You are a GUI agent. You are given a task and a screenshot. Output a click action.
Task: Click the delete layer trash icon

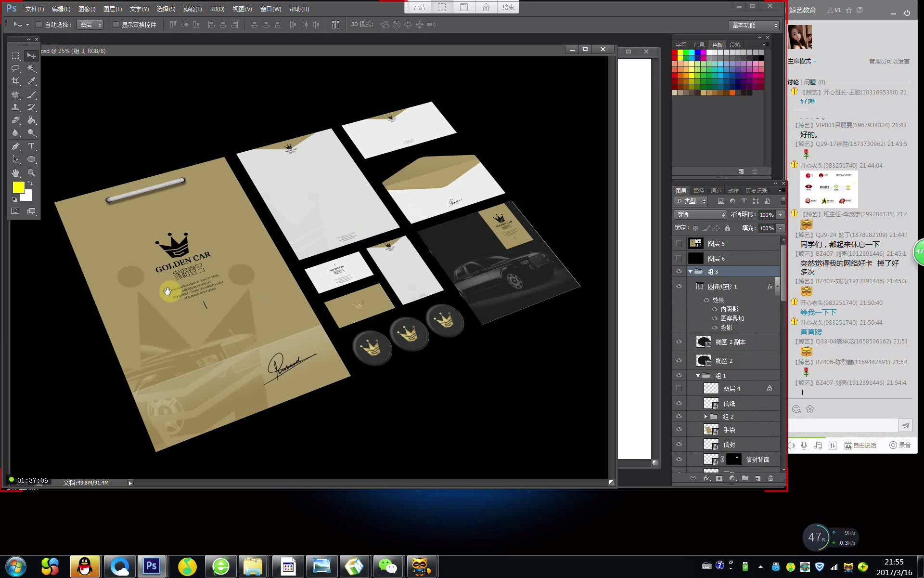tap(770, 478)
